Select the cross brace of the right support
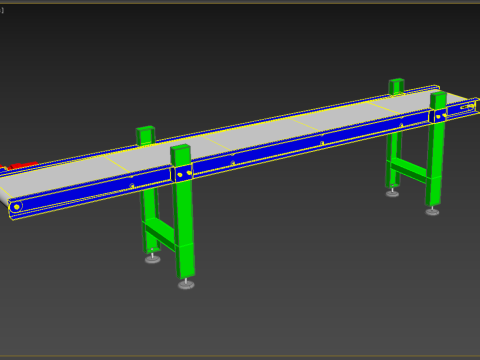 click(408, 171)
